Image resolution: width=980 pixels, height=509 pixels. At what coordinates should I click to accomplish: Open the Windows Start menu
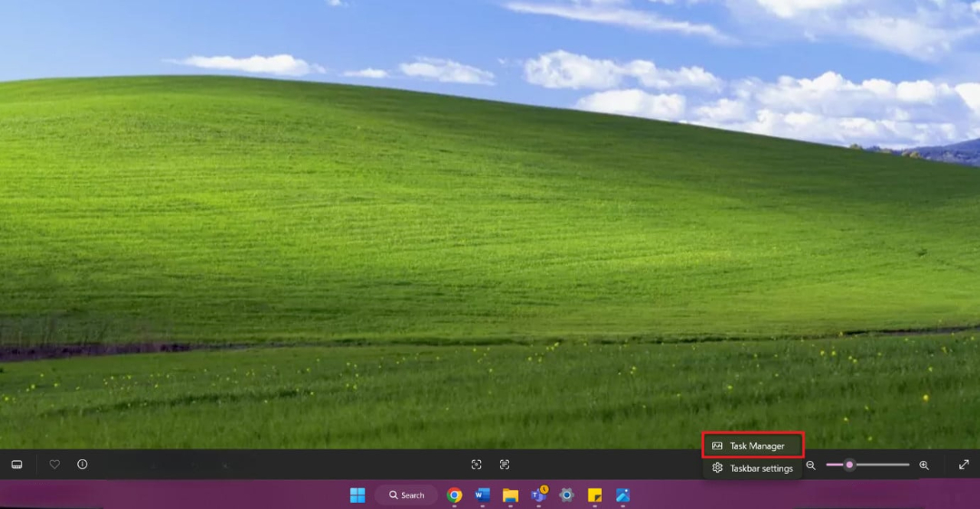pos(358,495)
